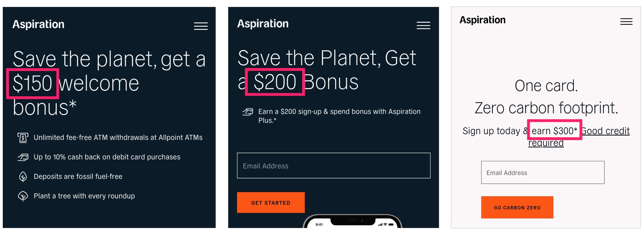This screenshot has height=234, width=644.
Task: Click the highlighted $200 amount
Action: pyautogui.click(x=275, y=83)
